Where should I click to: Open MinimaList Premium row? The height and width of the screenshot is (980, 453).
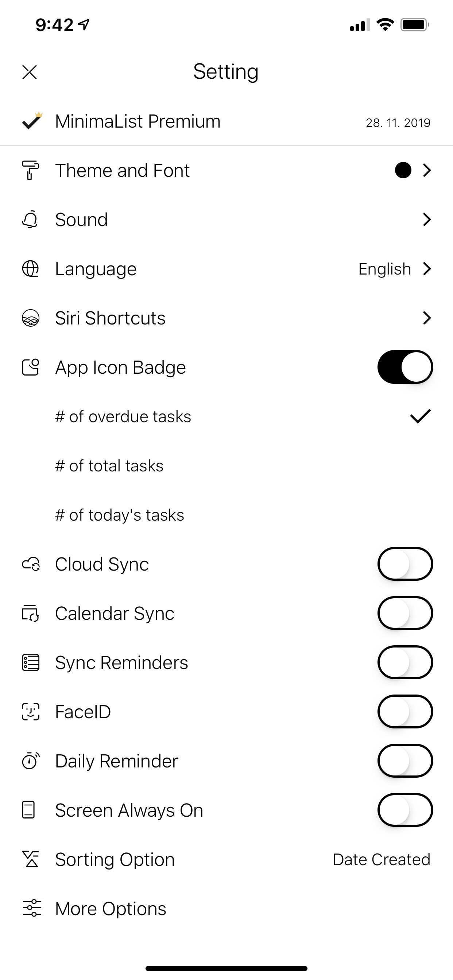[226, 121]
